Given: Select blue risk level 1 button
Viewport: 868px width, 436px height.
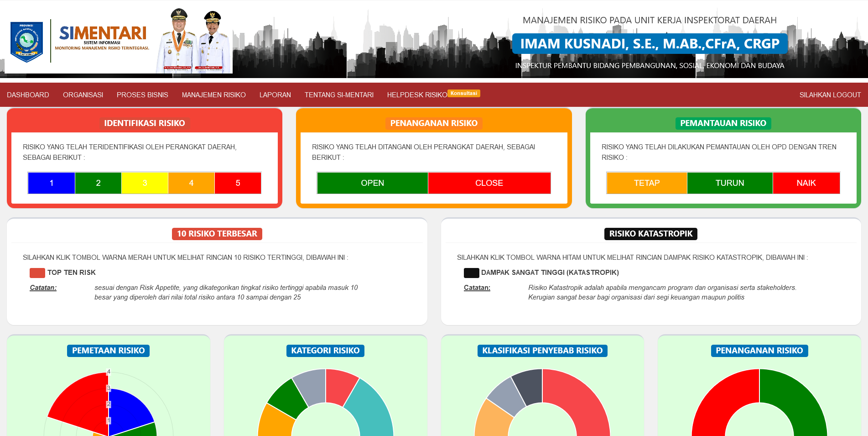Looking at the screenshot, I should (52, 183).
